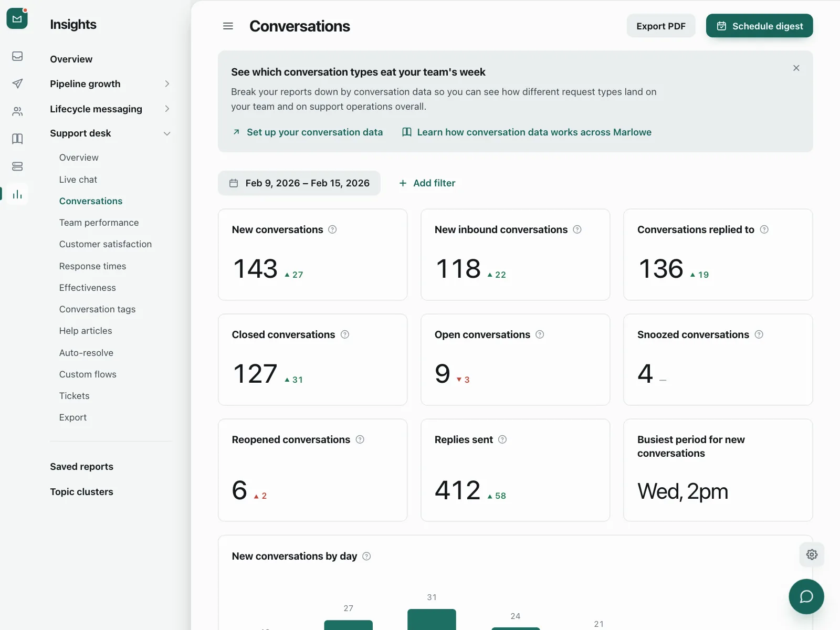Show help for New conversations by day
The image size is (840, 630).
click(367, 556)
